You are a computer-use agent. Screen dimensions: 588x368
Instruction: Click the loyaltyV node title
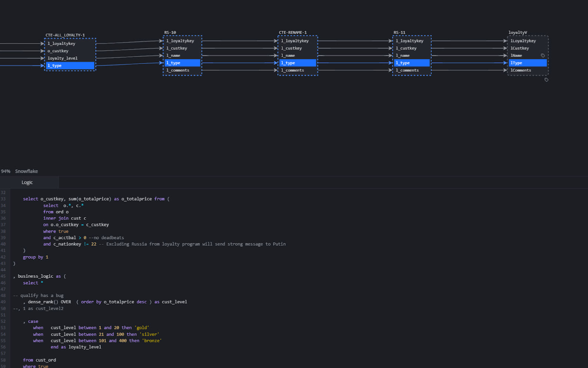coord(518,33)
